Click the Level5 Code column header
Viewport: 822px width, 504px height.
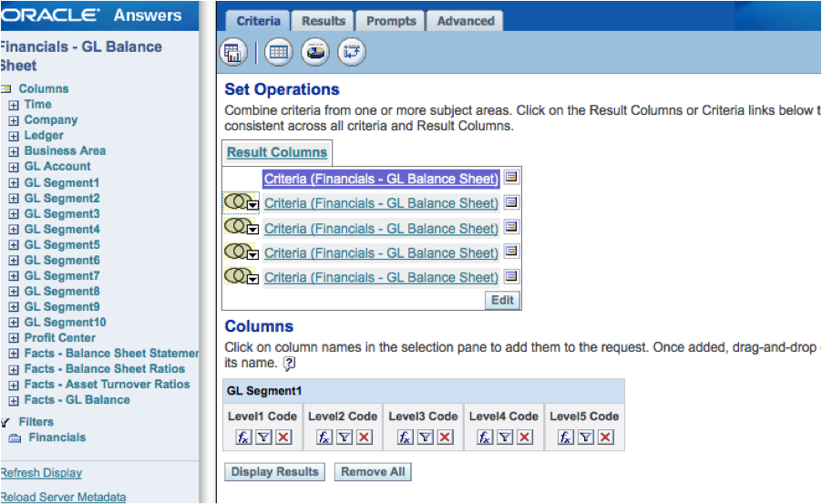coord(584,417)
